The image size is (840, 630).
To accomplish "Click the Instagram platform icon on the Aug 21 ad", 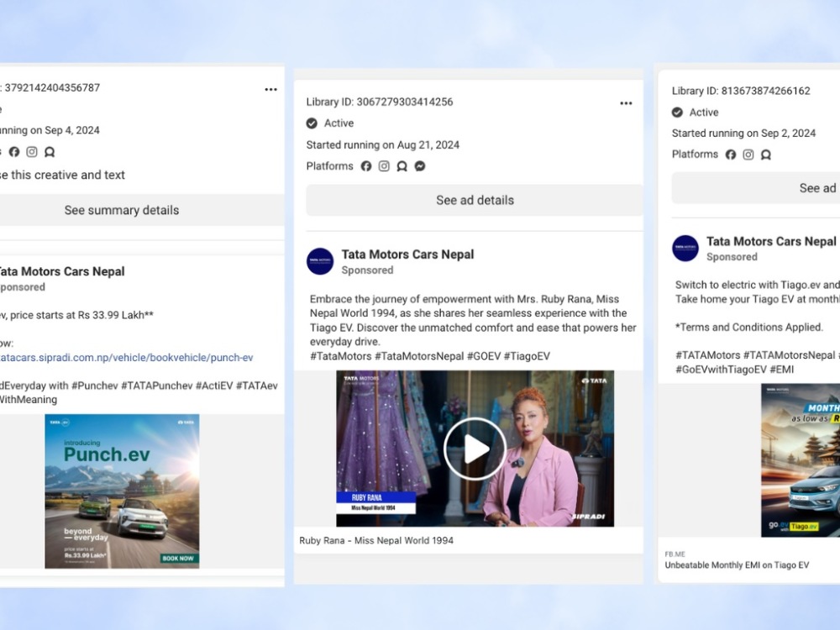I will (384, 166).
